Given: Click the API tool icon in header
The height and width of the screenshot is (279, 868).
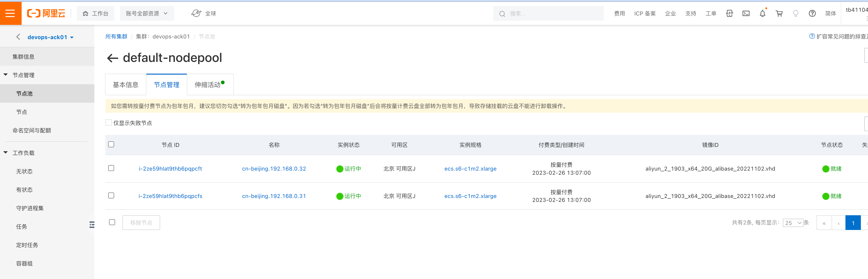Looking at the screenshot, I should (729, 14).
